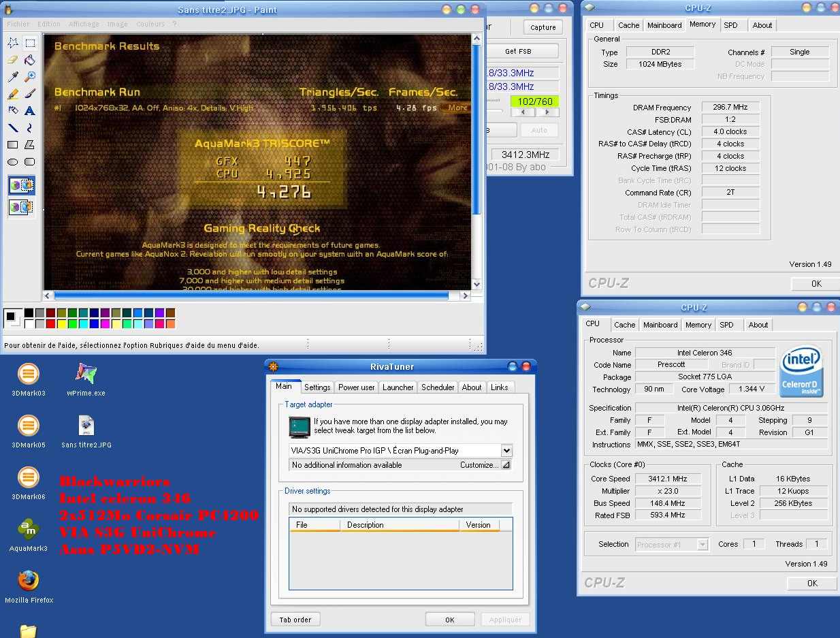The image size is (840, 638).
Task: Choose the Rectangle shape tool in Paint
Action: pyautogui.click(x=13, y=144)
